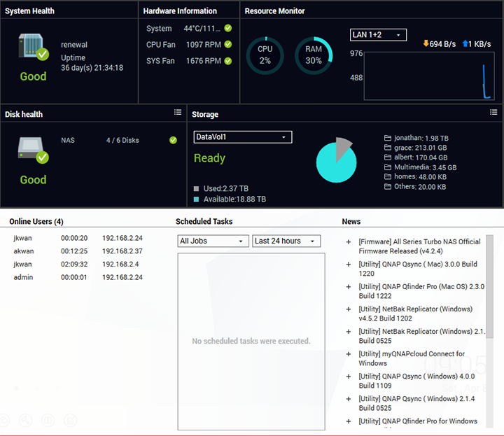Open the Last 24 hours dropdown
Image resolution: width=504 pixels, height=436 pixels.
[x=286, y=241]
